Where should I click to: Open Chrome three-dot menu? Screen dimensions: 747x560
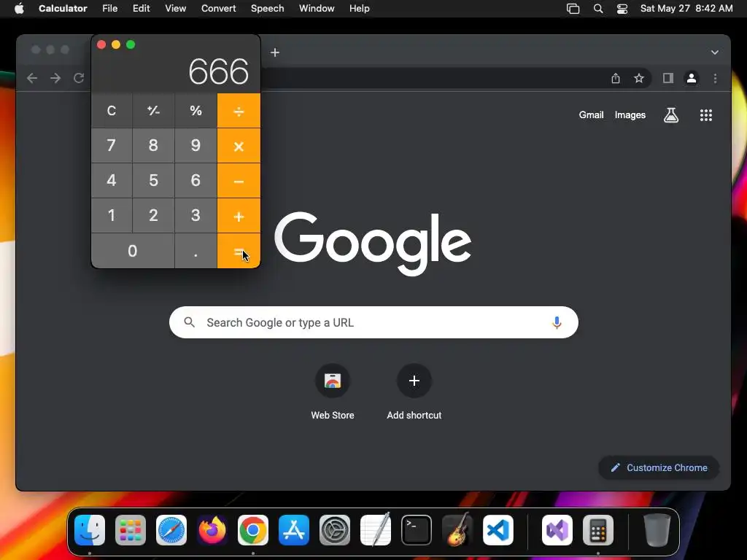715,78
